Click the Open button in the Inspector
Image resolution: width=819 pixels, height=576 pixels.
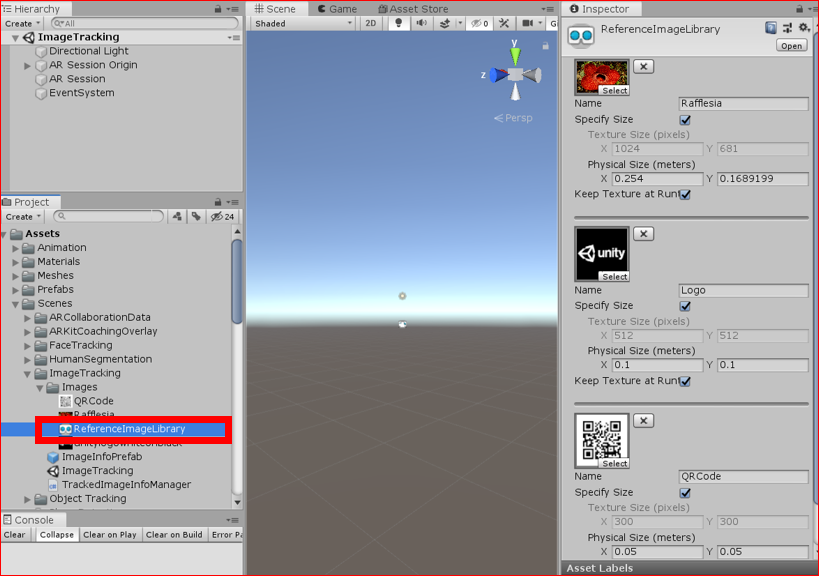(x=790, y=44)
